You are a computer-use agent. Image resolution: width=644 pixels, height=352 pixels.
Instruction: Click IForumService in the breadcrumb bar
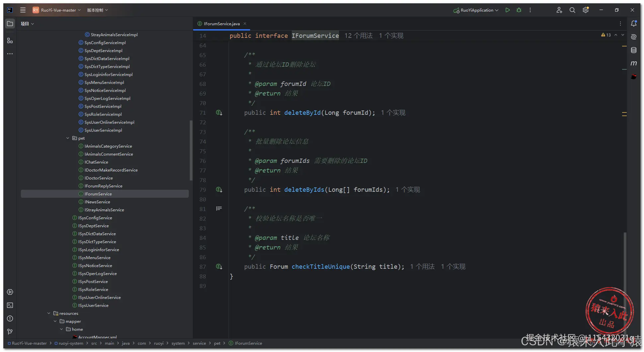click(x=248, y=343)
